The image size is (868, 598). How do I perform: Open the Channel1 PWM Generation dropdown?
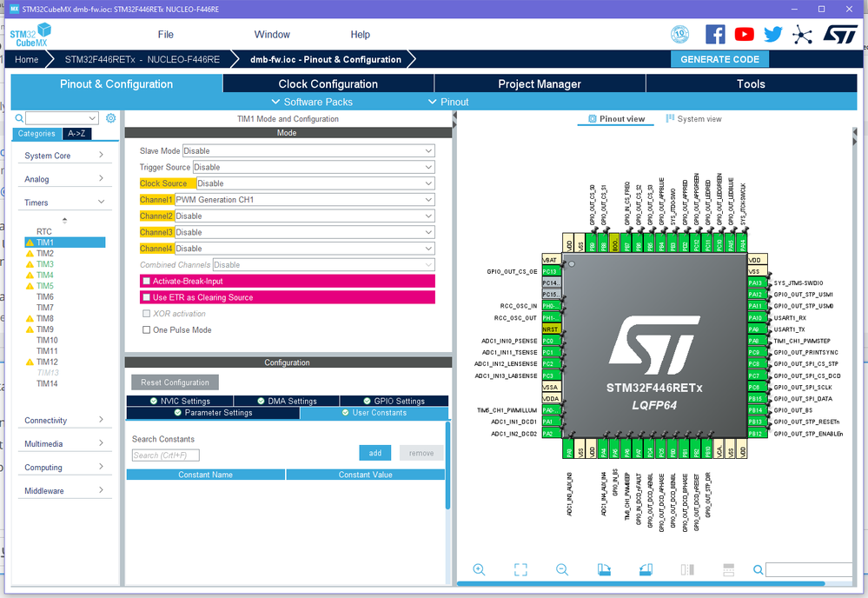[x=304, y=199]
